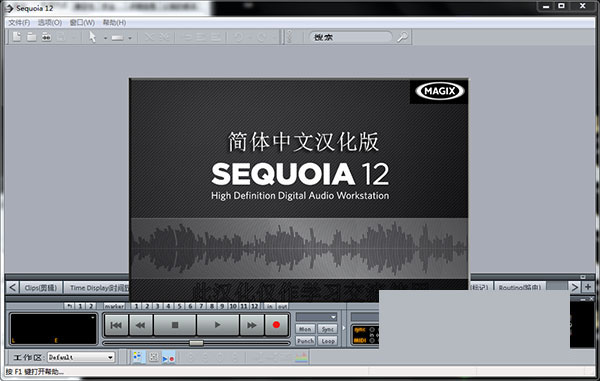Create a new project with the toolbar icon
Screen dimensions: 600x381
point(16,37)
